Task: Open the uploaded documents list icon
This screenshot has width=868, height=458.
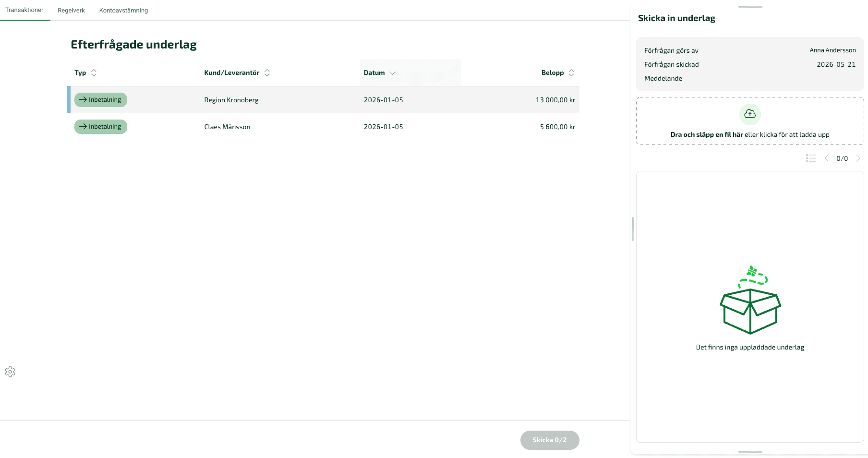Action: 811,158
